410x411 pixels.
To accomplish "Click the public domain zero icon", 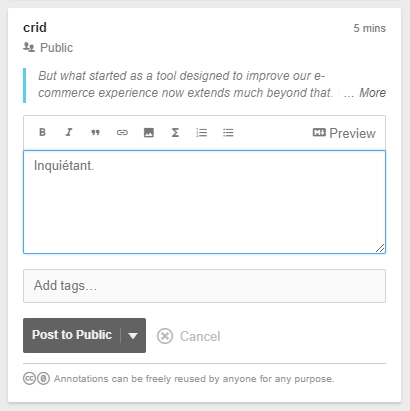I will [43, 379].
